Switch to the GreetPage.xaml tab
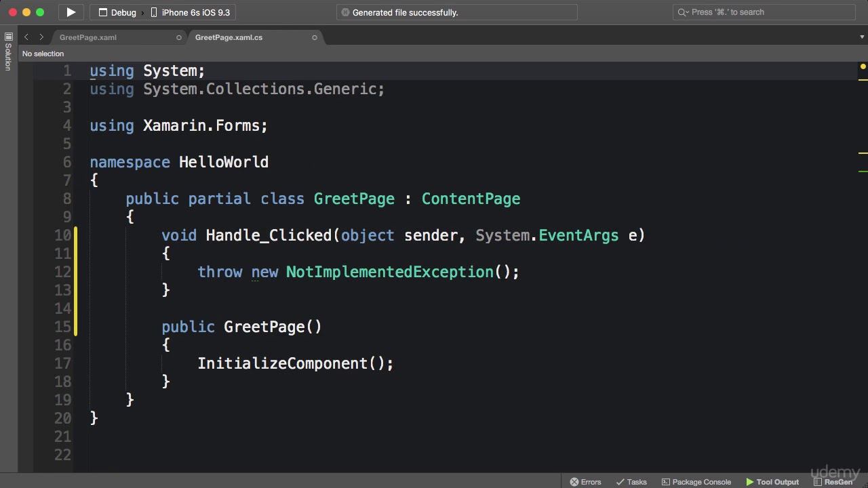 pos(88,37)
